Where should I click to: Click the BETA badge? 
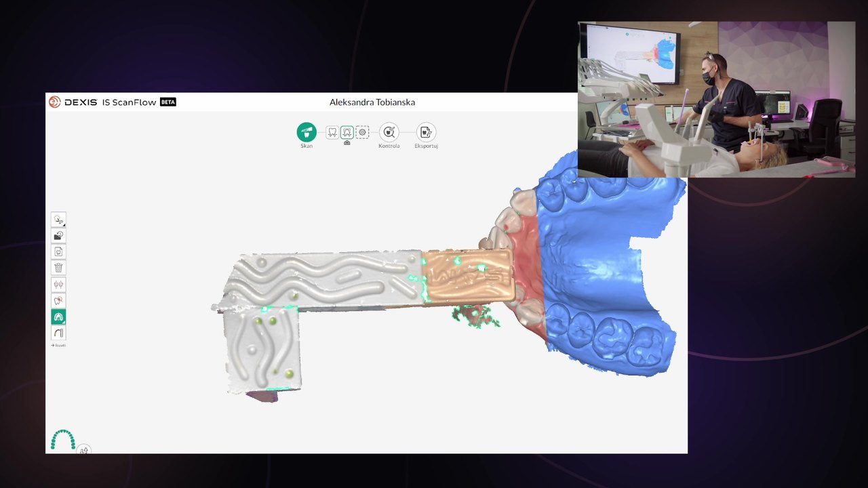click(168, 102)
